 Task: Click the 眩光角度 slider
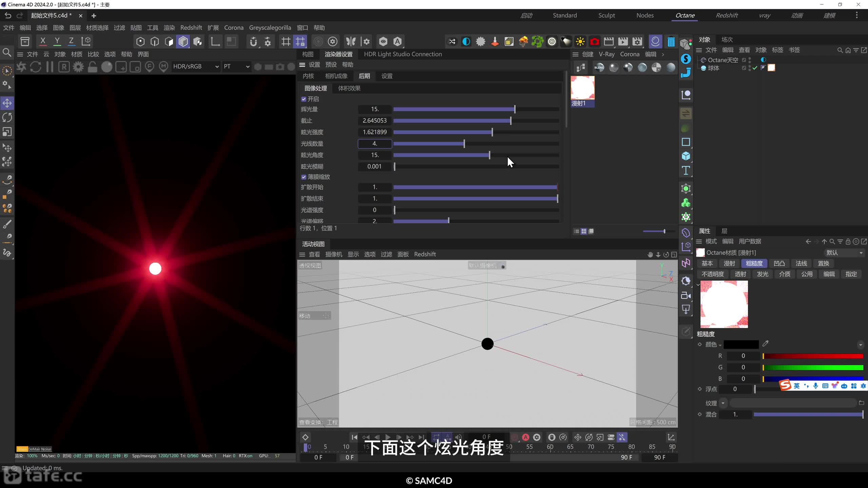(x=476, y=155)
